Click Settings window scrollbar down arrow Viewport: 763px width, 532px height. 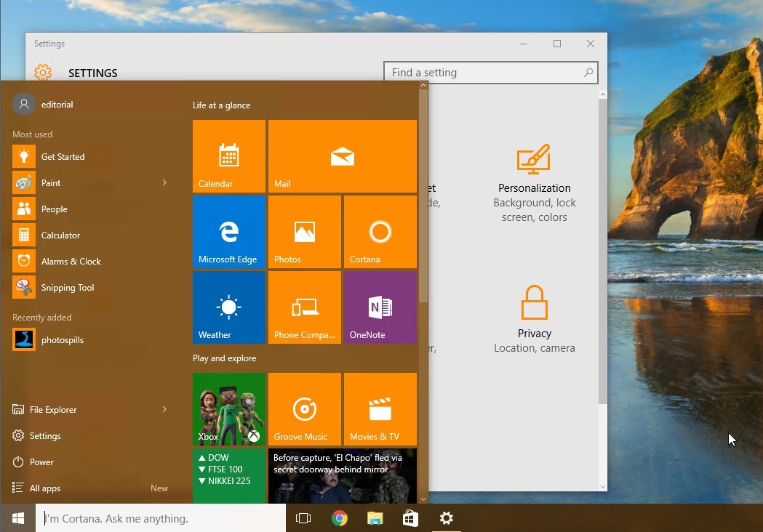(603, 486)
